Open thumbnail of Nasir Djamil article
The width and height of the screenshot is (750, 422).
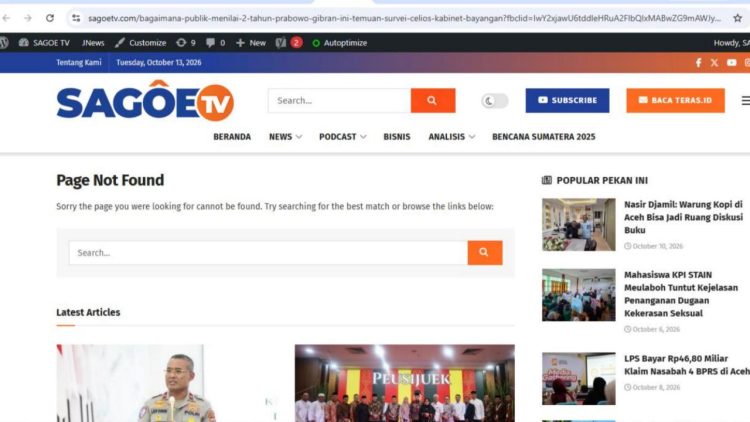pyautogui.click(x=579, y=224)
